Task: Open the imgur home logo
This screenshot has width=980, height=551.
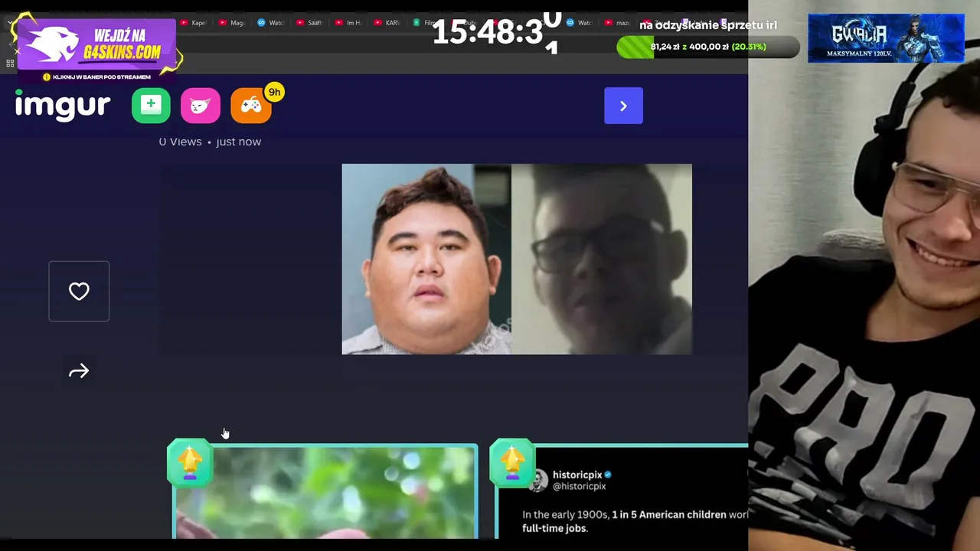Action: click(x=63, y=106)
